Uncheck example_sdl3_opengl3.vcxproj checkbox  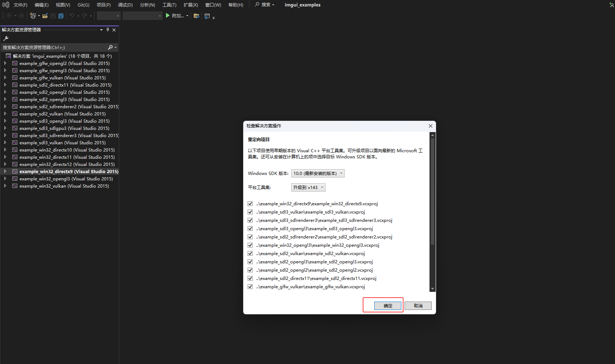point(250,229)
